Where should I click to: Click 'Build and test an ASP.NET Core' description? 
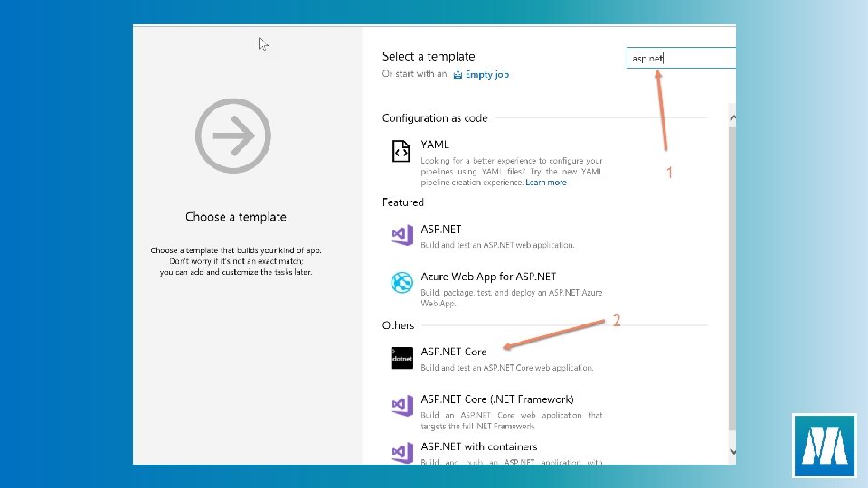coord(506,368)
